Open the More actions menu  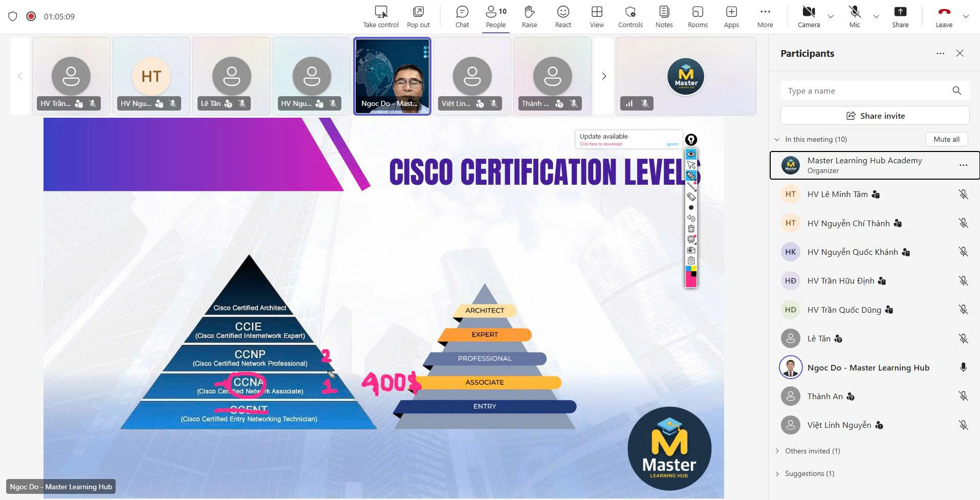(765, 16)
